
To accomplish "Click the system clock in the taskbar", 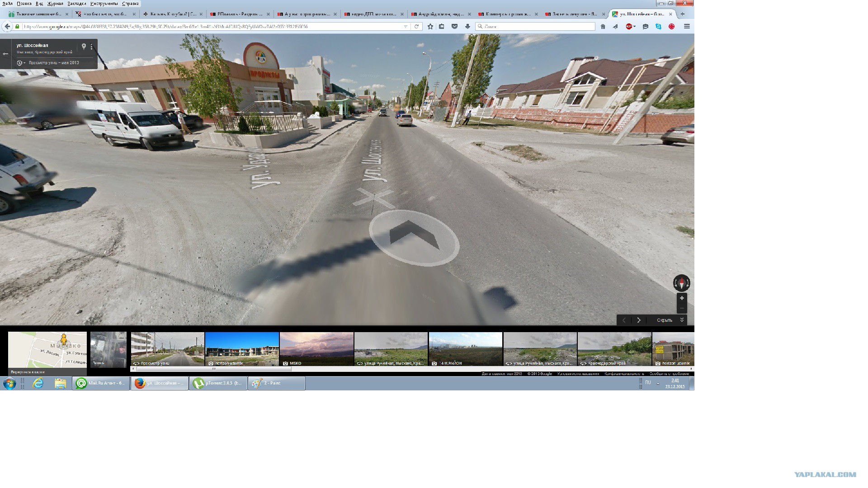I will point(675,384).
